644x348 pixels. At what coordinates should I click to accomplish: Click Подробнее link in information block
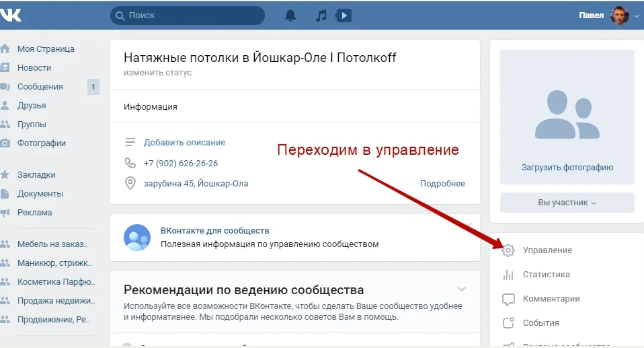[442, 184]
